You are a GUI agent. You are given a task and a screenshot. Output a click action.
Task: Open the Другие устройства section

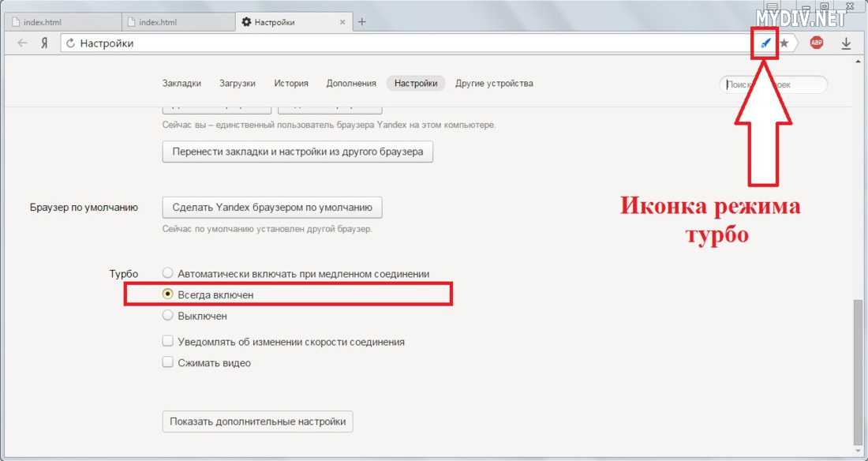point(494,84)
